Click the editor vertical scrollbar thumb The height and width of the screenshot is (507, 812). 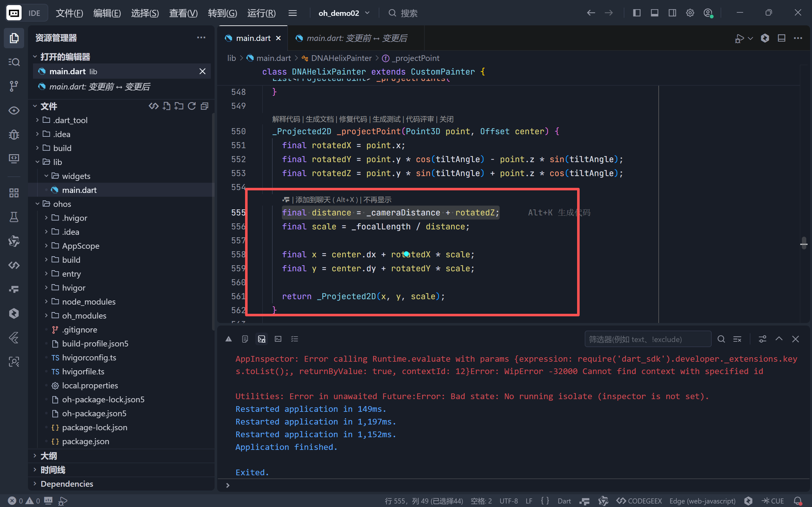point(804,243)
